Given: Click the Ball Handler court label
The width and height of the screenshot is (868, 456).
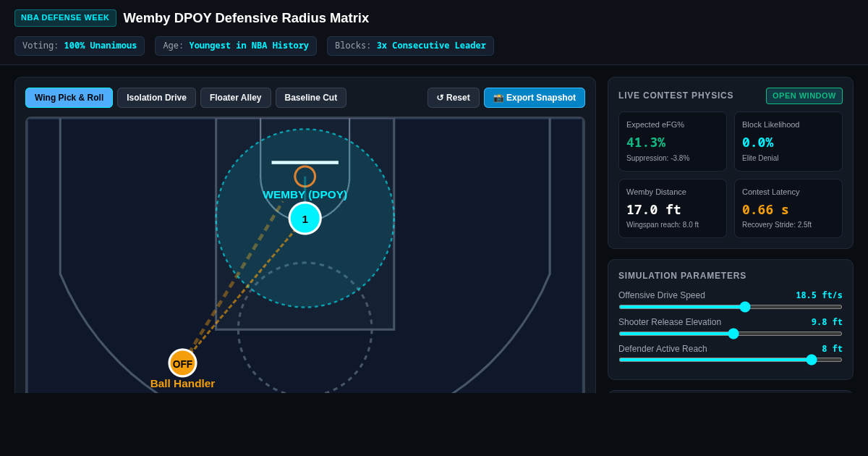Looking at the screenshot, I should point(182,384).
